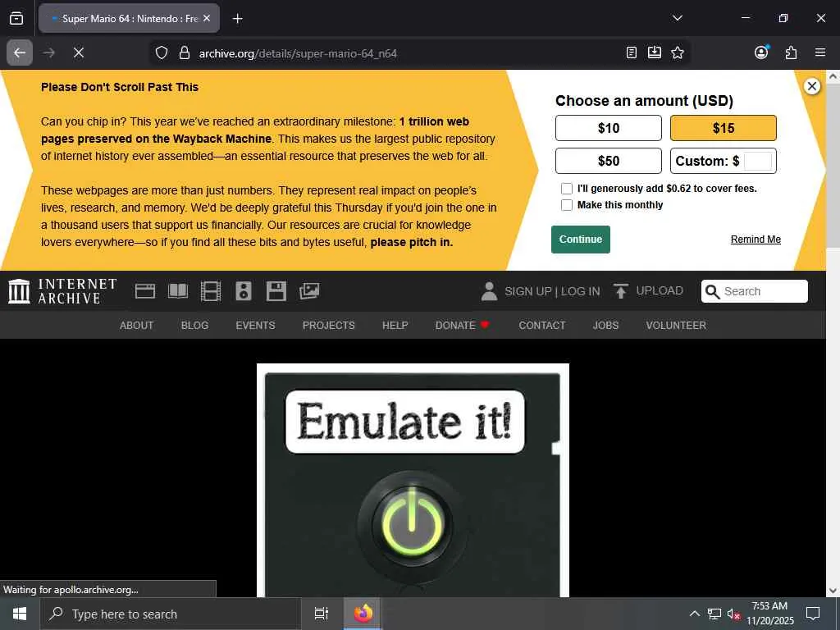This screenshot has width=840, height=630.
Task: Open the CONTACT menu item
Action: [x=541, y=325]
